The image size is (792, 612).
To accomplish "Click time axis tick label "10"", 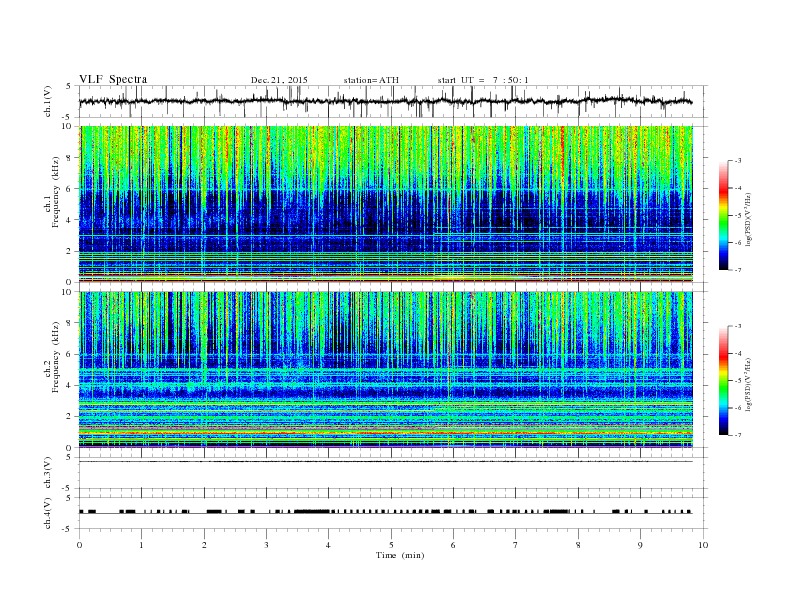I will point(703,545).
